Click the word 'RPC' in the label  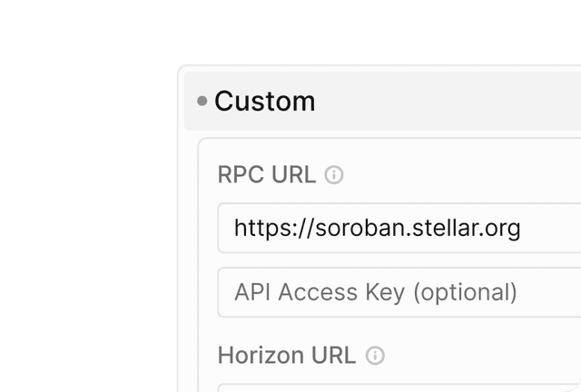[x=241, y=174]
